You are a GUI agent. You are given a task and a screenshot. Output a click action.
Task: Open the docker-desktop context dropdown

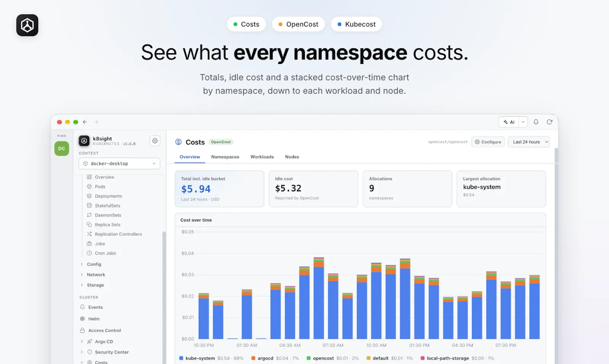coord(120,164)
